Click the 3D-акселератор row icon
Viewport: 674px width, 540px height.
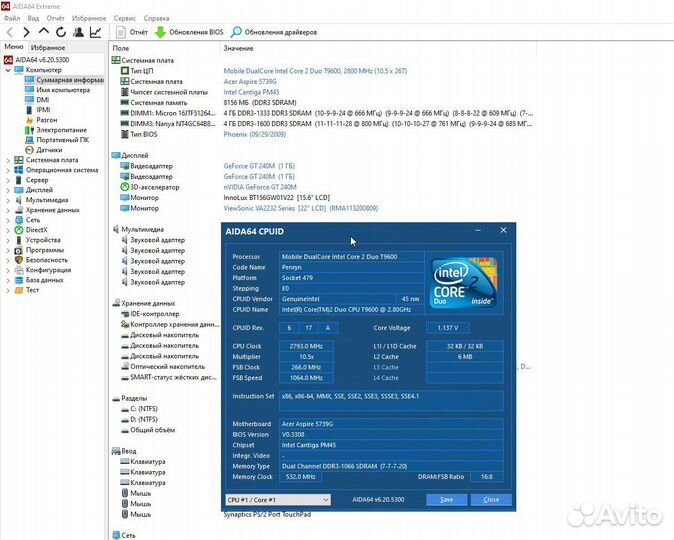[x=125, y=187]
